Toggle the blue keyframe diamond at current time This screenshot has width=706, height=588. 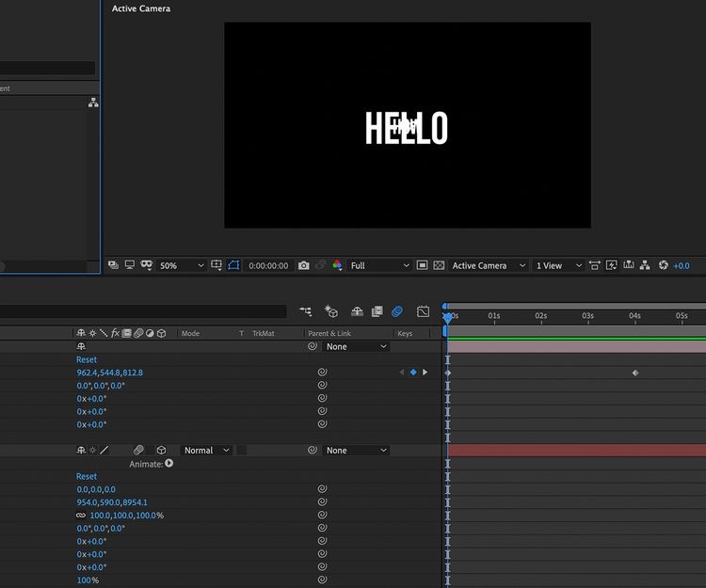413,373
